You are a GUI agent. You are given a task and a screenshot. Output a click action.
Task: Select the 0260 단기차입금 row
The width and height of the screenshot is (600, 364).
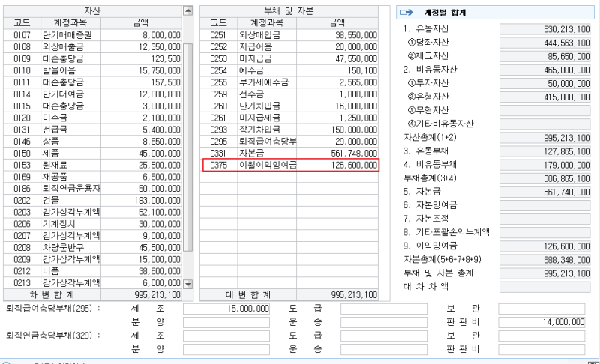[289, 106]
